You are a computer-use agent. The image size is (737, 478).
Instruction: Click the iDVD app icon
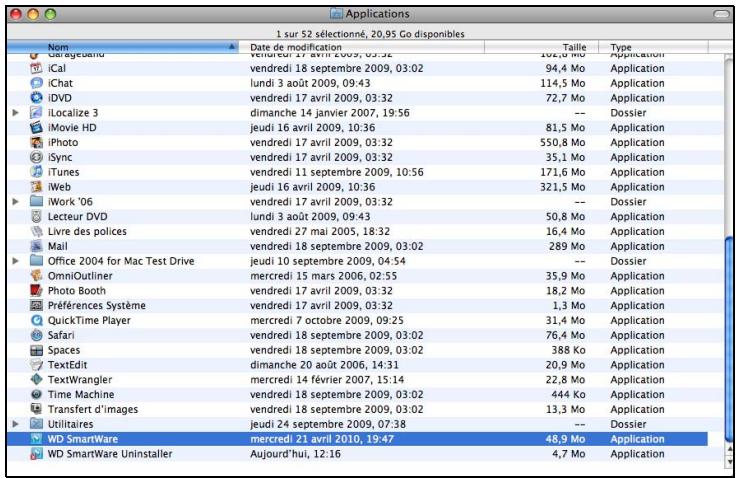point(36,98)
